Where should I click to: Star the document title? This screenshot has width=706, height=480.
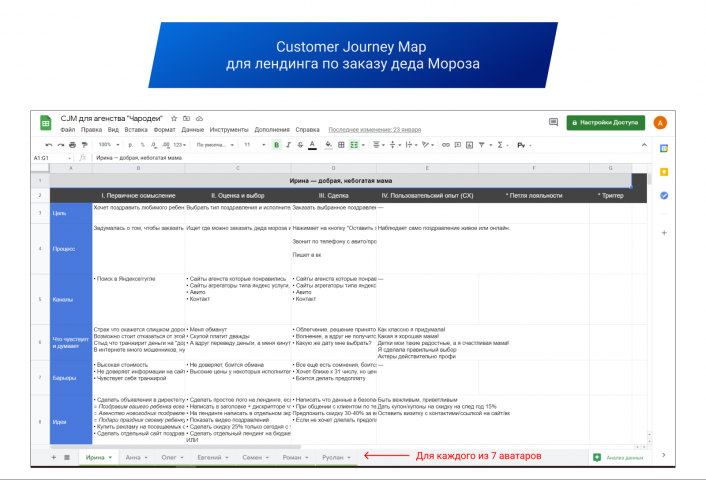tap(174, 118)
